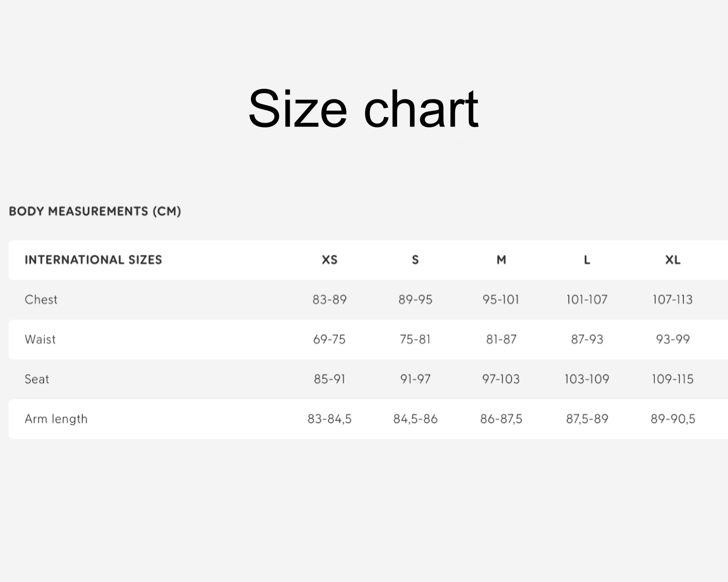Select the XS seat value 85-91
The width and height of the screenshot is (728, 582).
coord(330,379)
